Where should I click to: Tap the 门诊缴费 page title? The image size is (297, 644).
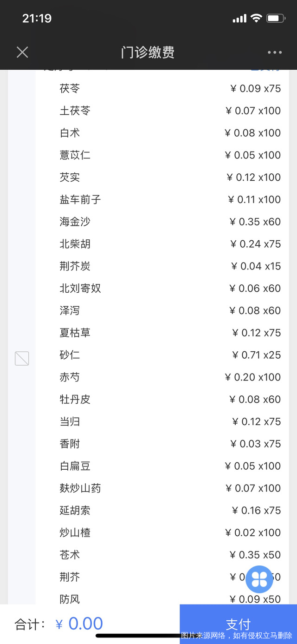[148, 52]
